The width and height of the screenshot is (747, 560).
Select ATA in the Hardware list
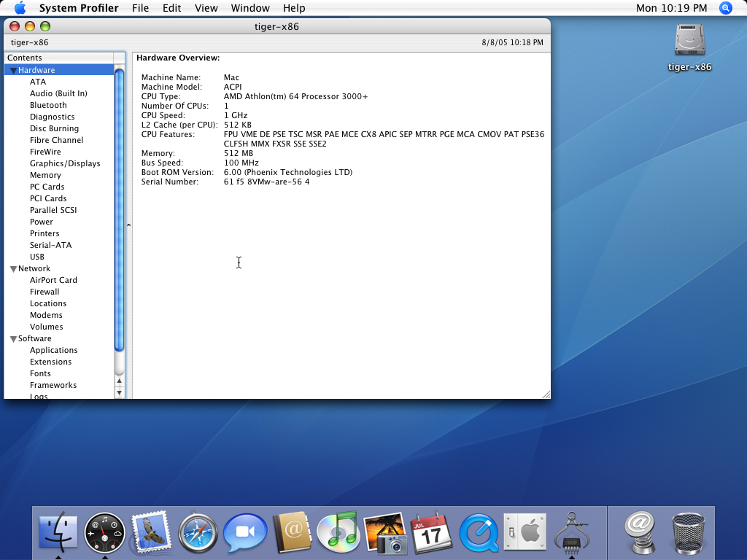click(38, 82)
